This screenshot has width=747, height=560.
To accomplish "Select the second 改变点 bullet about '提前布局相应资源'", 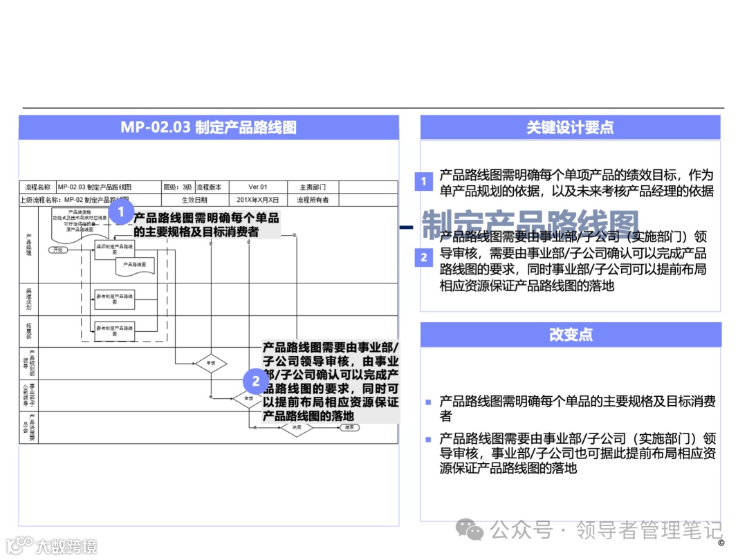I will (x=577, y=453).
